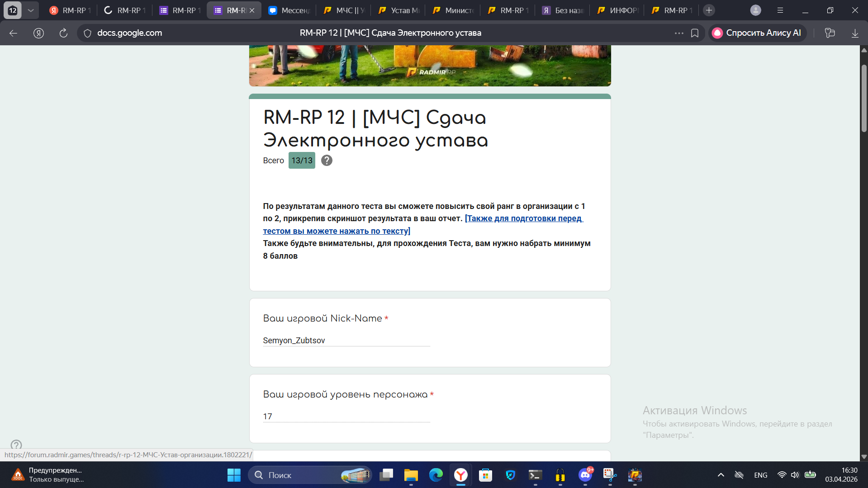Open the site protection shield icon
This screenshot has height=488, width=868.
pos(88,33)
